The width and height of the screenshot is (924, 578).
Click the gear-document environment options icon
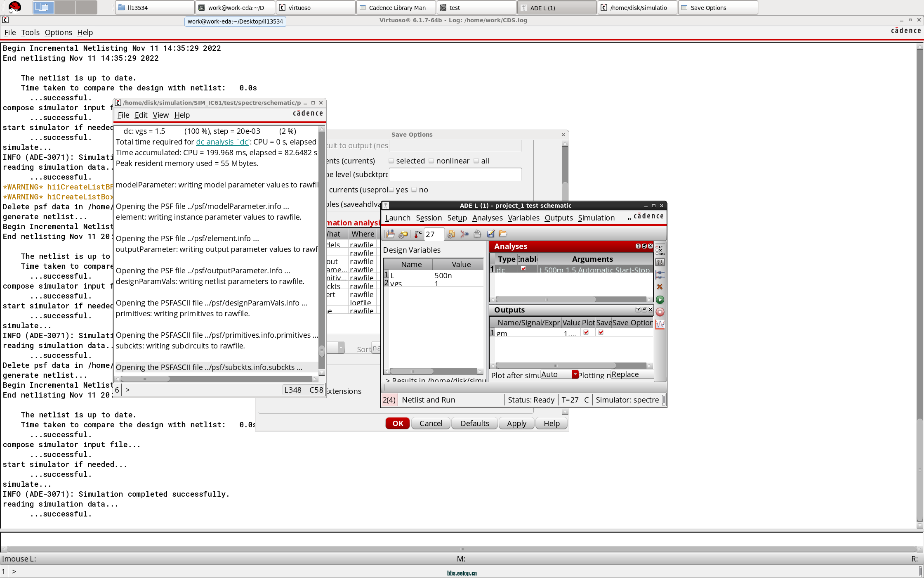[451, 234]
